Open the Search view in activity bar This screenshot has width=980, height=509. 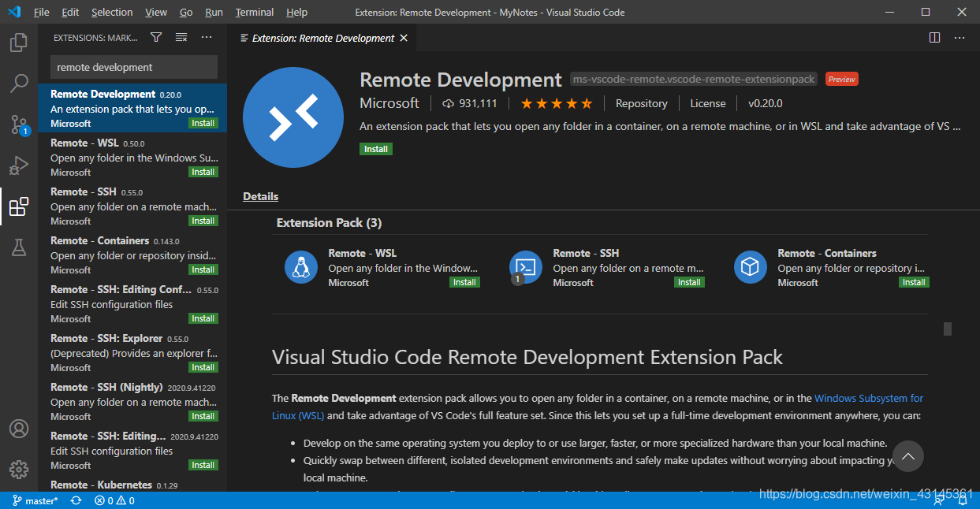[x=19, y=83]
